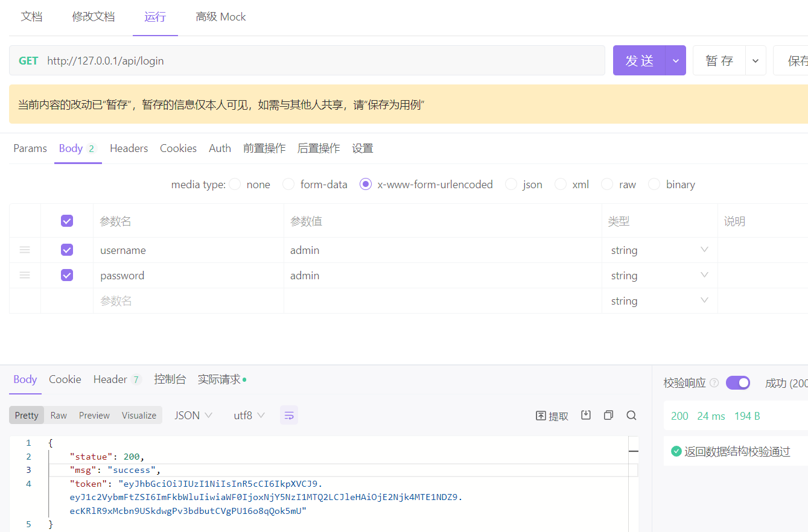This screenshot has height=532, width=808.
Task: Click the "msg": "success" line
Action: click(x=116, y=470)
